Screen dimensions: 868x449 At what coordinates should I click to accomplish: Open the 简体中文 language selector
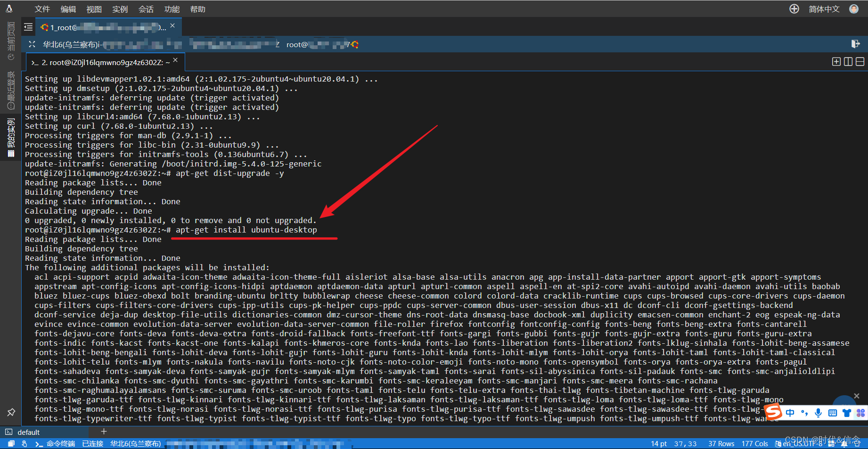click(x=824, y=9)
